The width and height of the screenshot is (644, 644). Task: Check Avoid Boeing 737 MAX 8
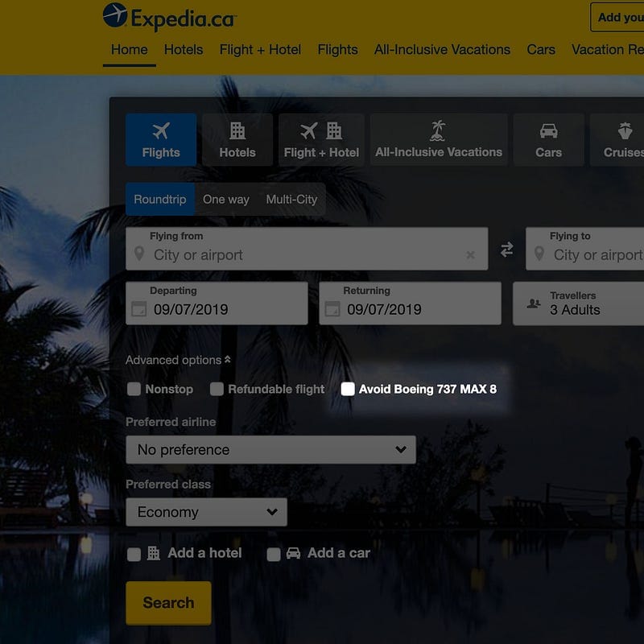[x=348, y=390]
